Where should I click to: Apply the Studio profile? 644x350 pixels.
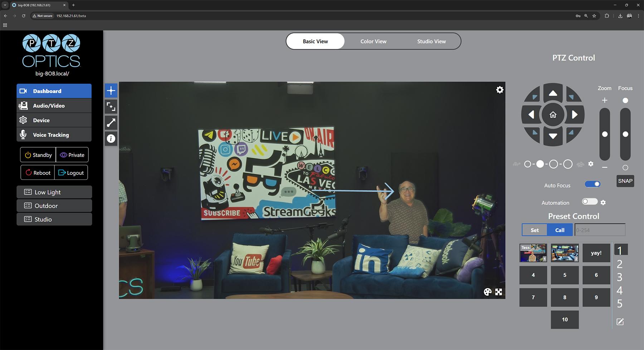54,219
